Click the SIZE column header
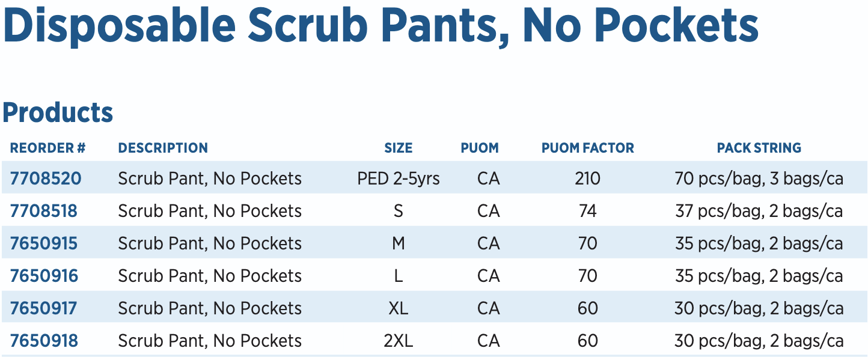This screenshot has width=868, height=357. pyautogui.click(x=399, y=148)
